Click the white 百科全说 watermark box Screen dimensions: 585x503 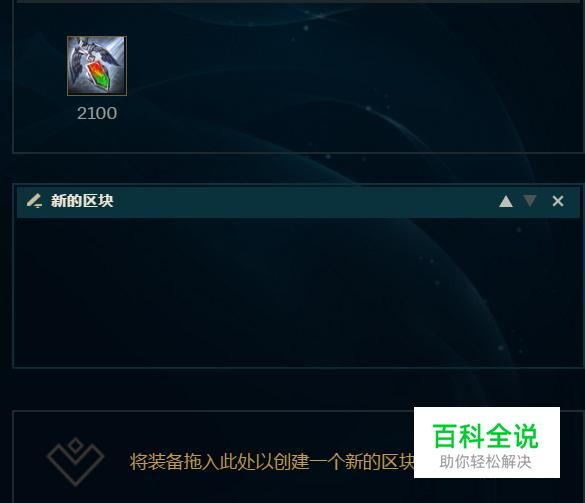[487, 443]
